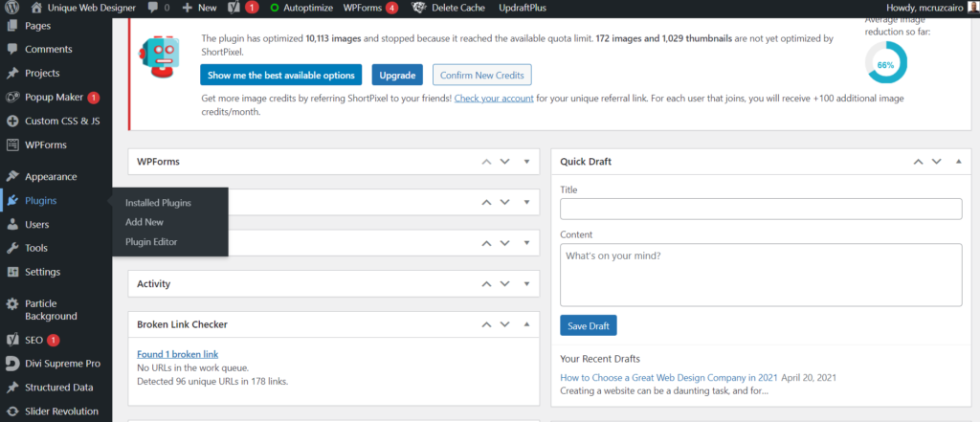Open How to Choose a Great Web Design draft
The width and height of the screenshot is (980, 422).
(669, 378)
